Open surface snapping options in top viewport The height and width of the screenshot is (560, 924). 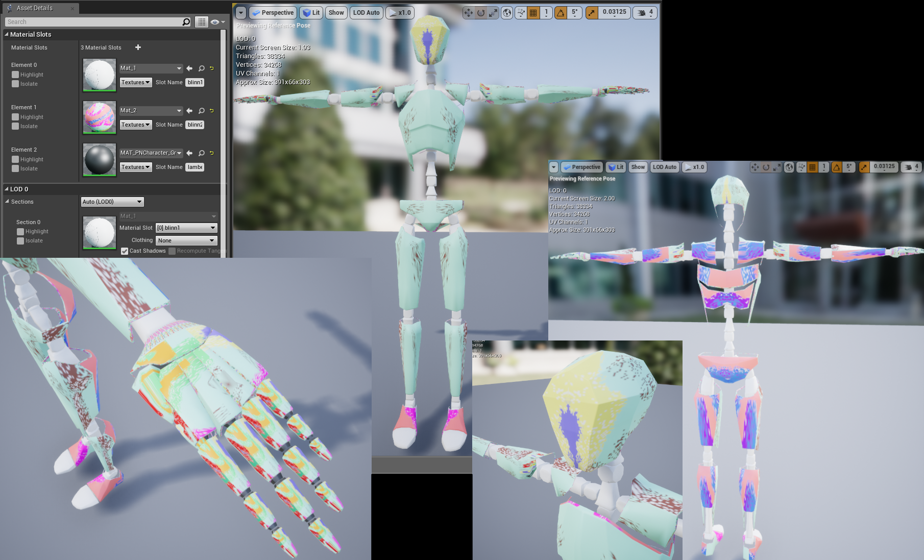pyautogui.click(x=521, y=13)
